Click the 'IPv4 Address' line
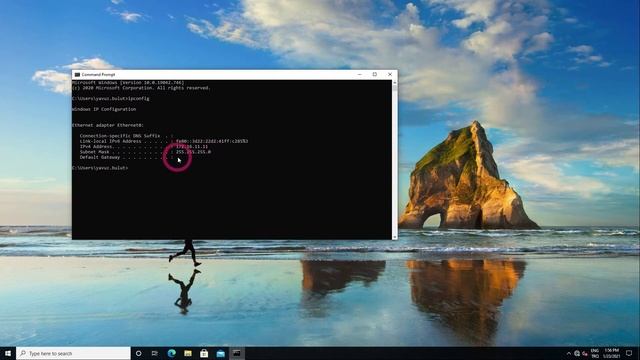Screen dimensions: 640x360 pos(144,147)
